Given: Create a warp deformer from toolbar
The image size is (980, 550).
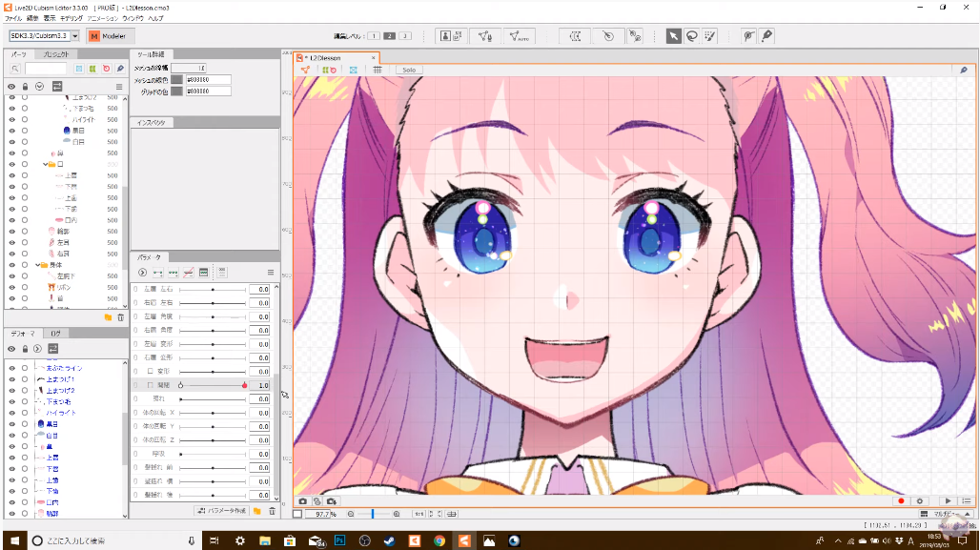Looking at the screenshot, I should 575,36.
